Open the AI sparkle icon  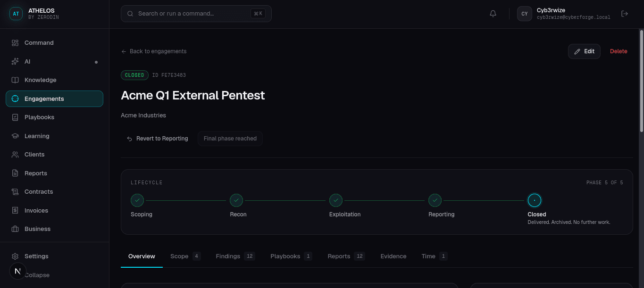(15, 62)
